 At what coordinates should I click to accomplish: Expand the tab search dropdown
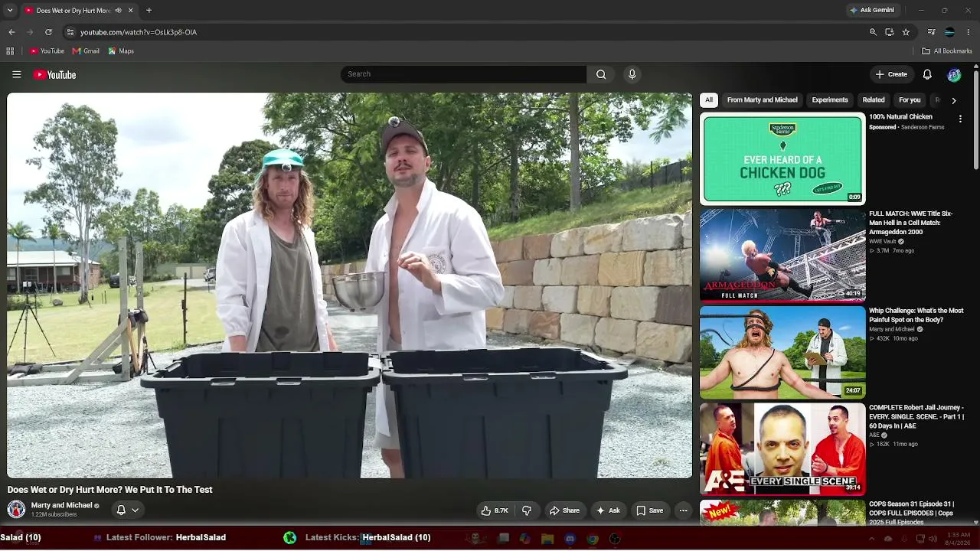click(10, 11)
